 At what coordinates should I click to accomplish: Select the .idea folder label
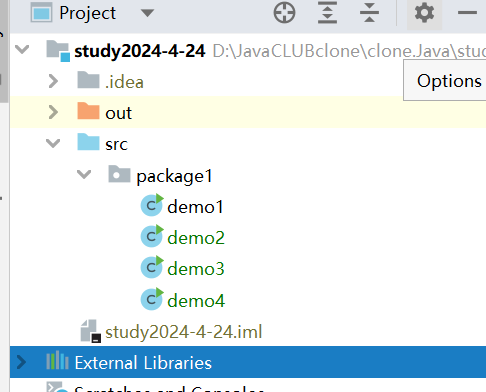(124, 82)
